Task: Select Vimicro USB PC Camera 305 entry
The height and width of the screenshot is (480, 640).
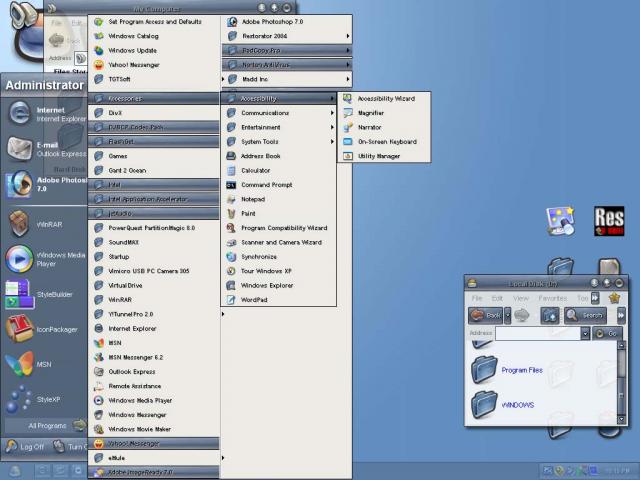Action: (x=154, y=271)
